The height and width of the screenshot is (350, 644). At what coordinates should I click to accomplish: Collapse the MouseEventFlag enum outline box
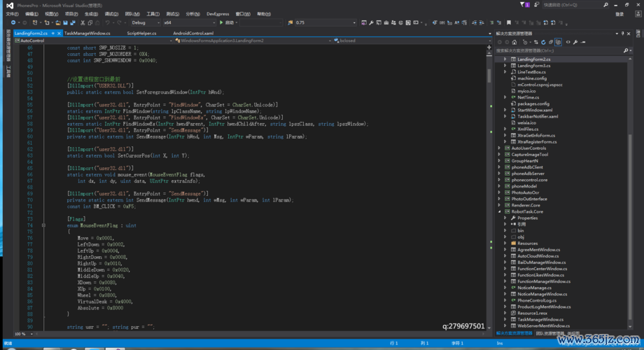[x=43, y=225]
